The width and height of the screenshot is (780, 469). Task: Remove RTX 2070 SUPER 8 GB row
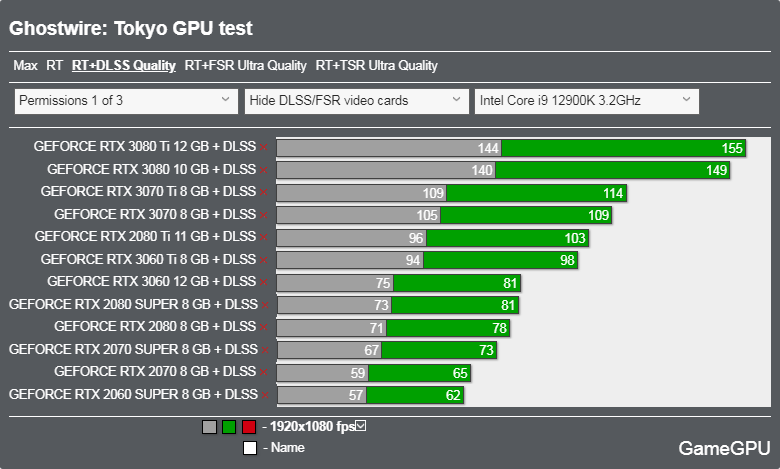click(x=265, y=350)
